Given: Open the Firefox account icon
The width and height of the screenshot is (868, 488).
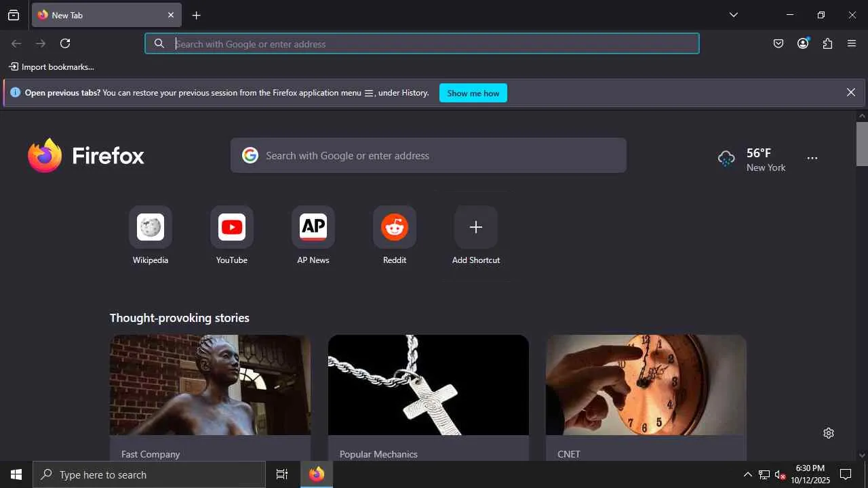Looking at the screenshot, I should [x=803, y=44].
